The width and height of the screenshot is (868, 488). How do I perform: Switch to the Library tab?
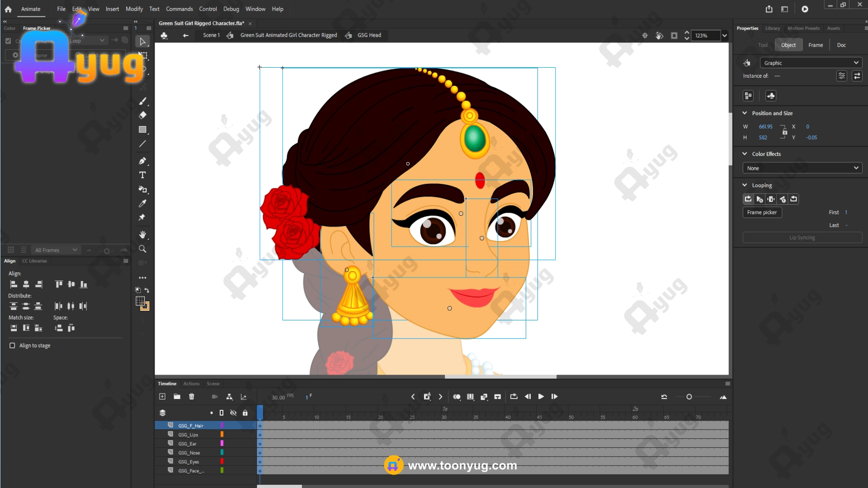tap(772, 28)
